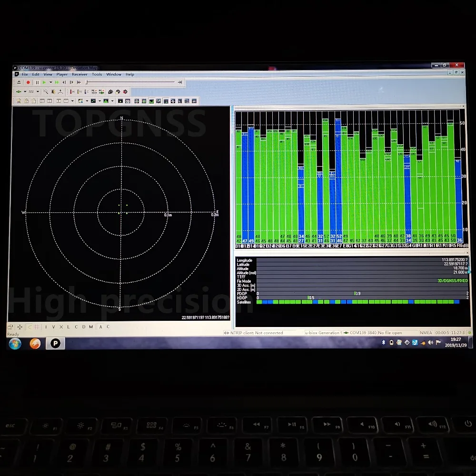Open the Windows Start menu orb

15,344
